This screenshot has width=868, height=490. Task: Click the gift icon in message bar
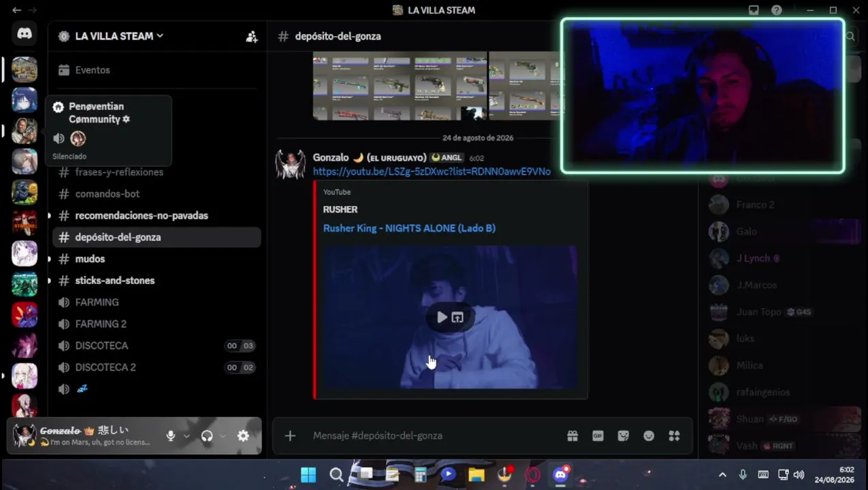tap(573, 436)
